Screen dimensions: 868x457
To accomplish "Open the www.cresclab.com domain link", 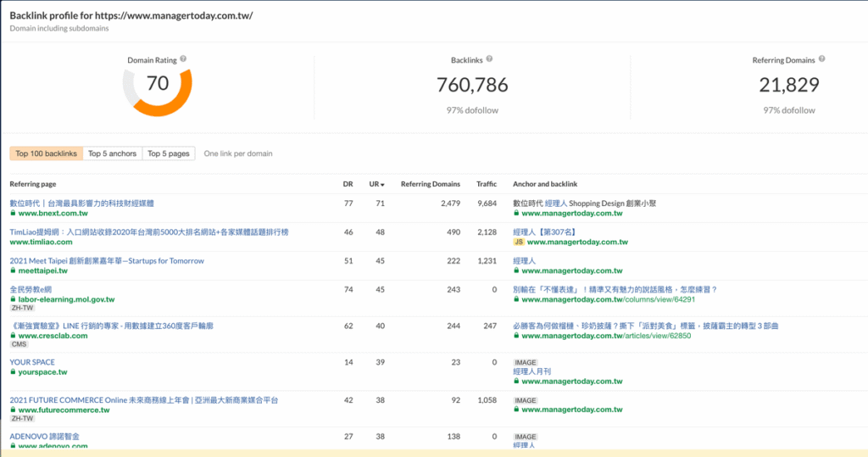I will pyautogui.click(x=53, y=336).
